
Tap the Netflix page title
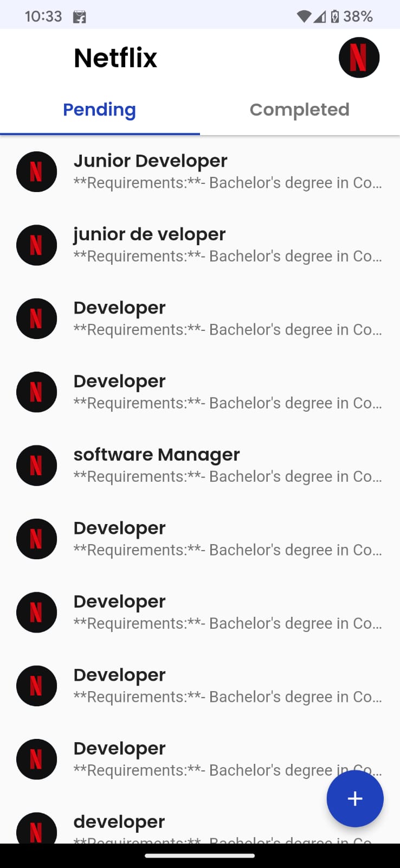click(x=115, y=58)
